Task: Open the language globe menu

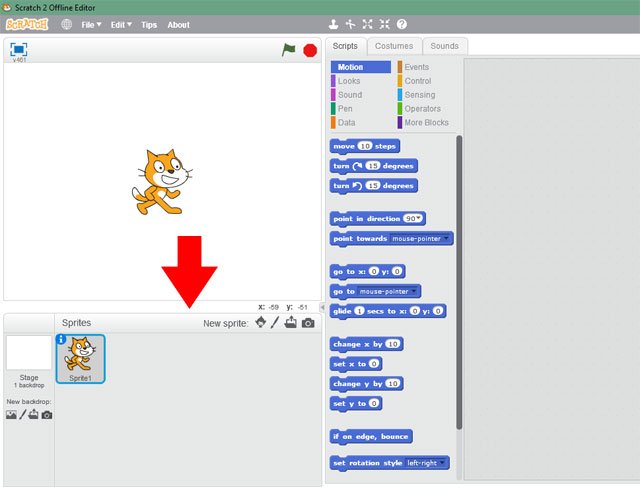Action: 66,24
